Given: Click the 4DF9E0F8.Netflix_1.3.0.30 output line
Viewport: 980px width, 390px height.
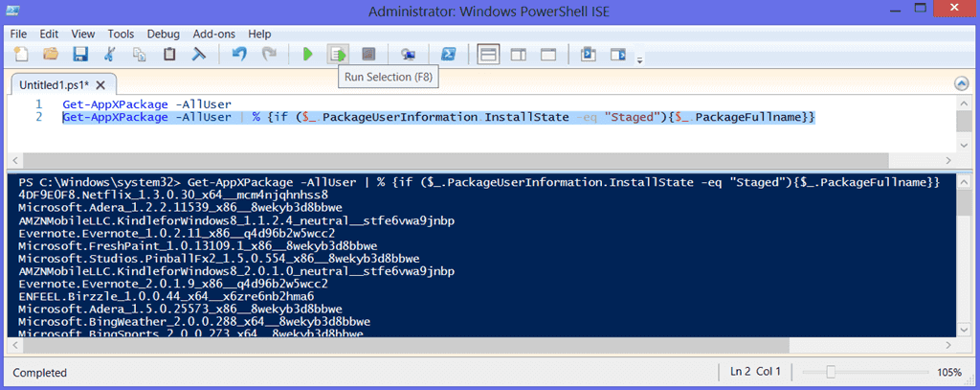Looking at the screenshot, I should [x=173, y=195].
